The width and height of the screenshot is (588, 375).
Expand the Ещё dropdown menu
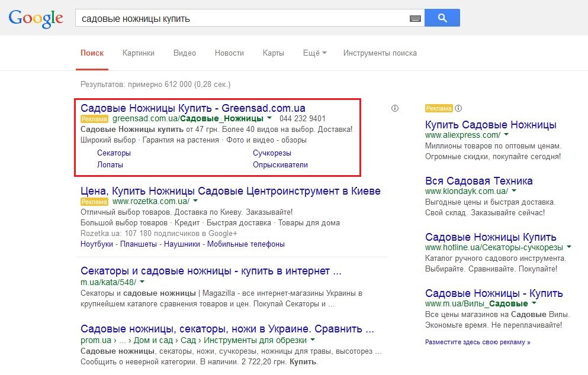[314, 53]
